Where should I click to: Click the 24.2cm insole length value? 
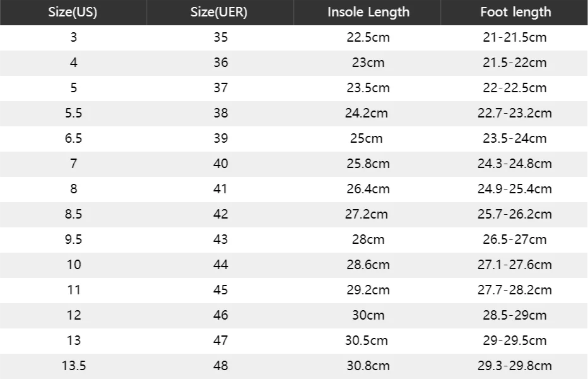(367, 113)
